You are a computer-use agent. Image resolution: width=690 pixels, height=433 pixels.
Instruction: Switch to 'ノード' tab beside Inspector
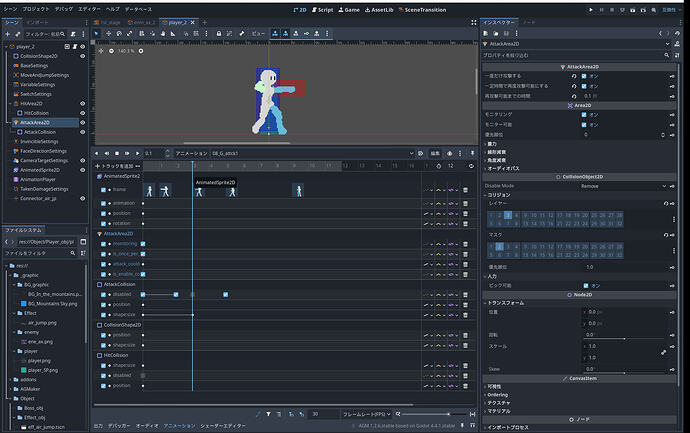(529, 22)
